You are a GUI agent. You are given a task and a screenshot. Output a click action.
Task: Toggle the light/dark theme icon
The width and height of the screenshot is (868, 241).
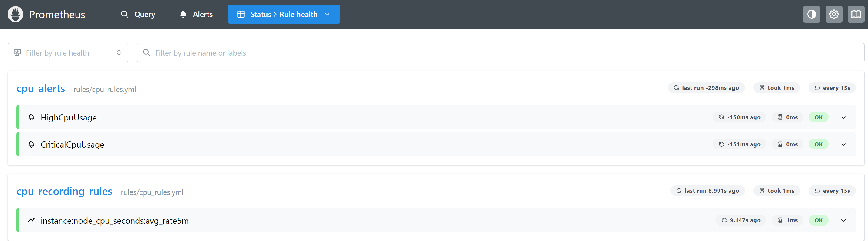pyautogui.click(x=811, y=14)
